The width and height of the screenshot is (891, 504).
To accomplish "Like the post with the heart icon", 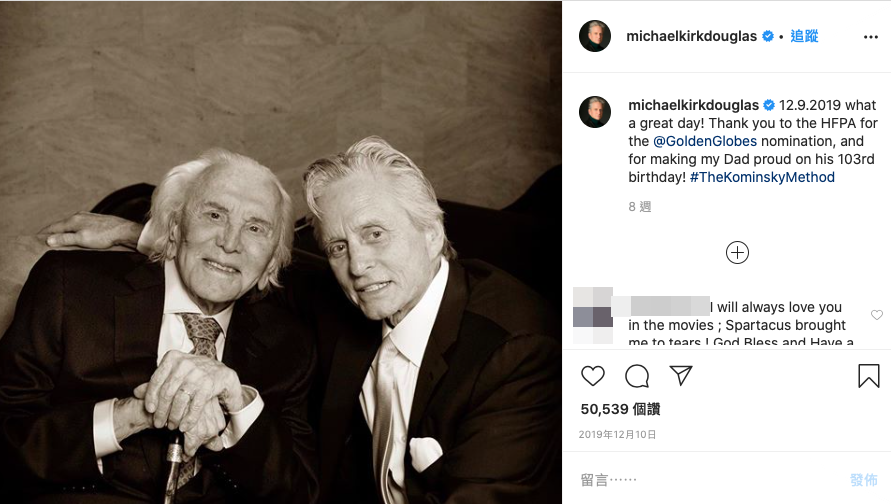I will pos(593,376).
